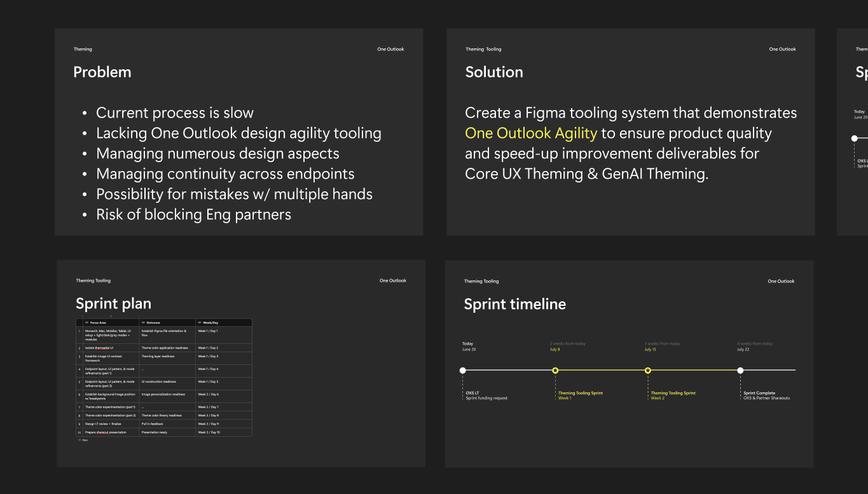Image resolution: width=868 pixels, height=494 pixels.
Task: Click 'One Outlook' label on Solution slide
Action: tap(782, 49)
